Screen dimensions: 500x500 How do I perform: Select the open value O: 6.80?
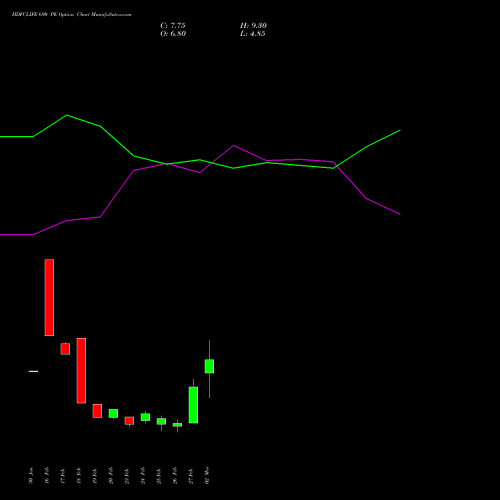point(173,34)
